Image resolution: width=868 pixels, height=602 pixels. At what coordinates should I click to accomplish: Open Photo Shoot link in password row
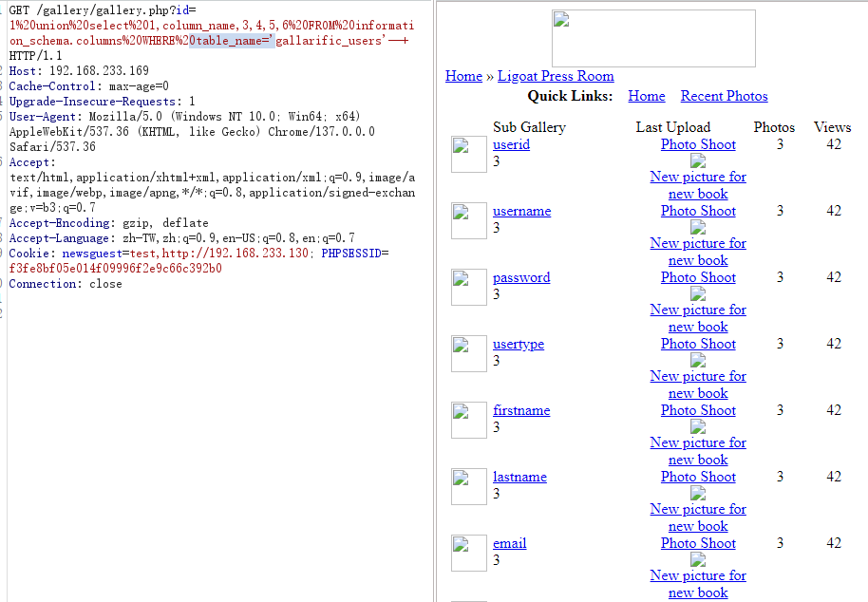point(697,277)
